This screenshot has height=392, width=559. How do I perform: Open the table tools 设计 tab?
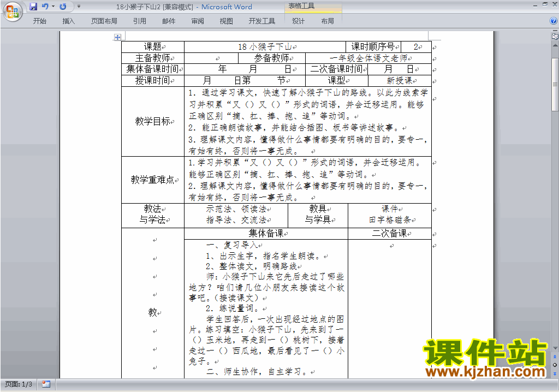pyautogui.click(x=298, y=21)
